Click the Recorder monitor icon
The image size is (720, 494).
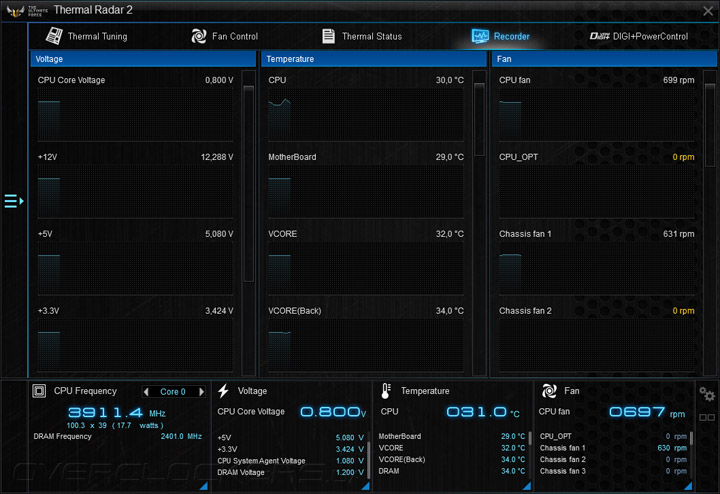(480, 36)
